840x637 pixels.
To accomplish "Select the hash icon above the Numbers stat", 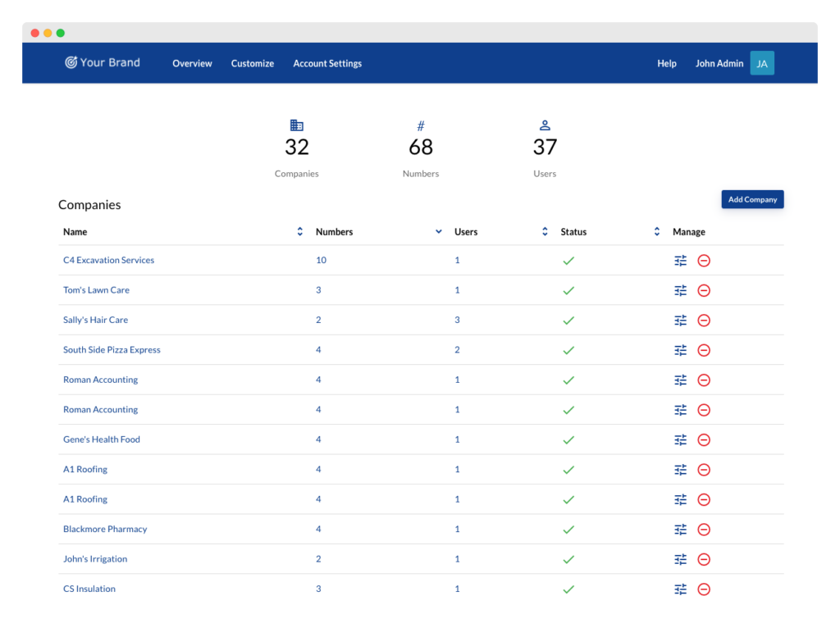I will pyautogui.click(x=420, y=125).
